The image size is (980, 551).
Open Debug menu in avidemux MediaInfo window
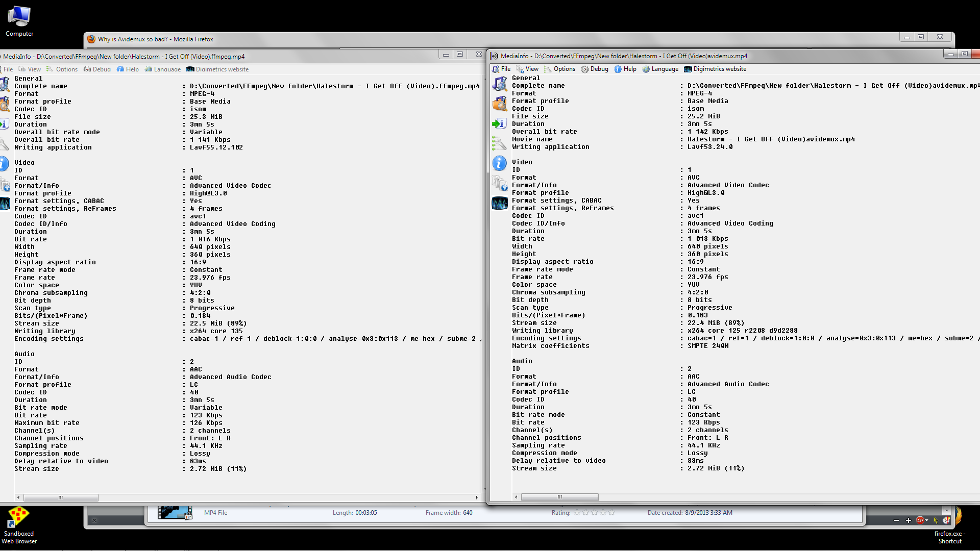[595, 69]
